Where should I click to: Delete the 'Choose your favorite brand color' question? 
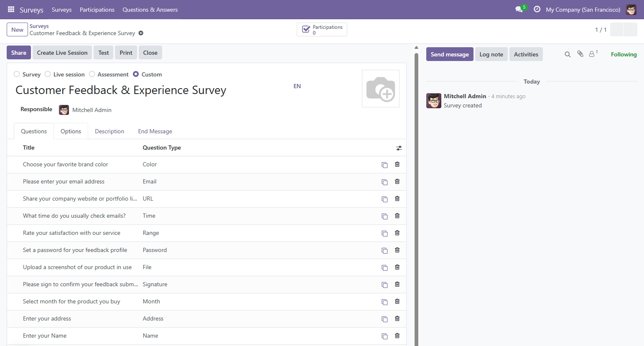pyautogui.click(x=397, y=165)
